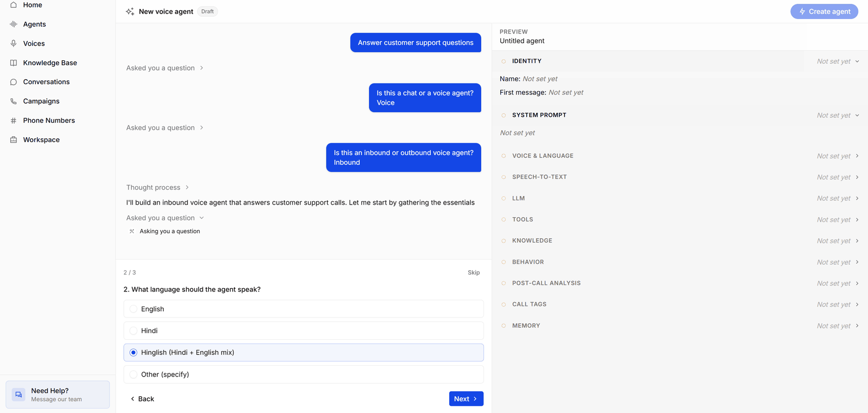868x413 pixels.
Task: Go Back to the previous question
Action: pos(142,399)
